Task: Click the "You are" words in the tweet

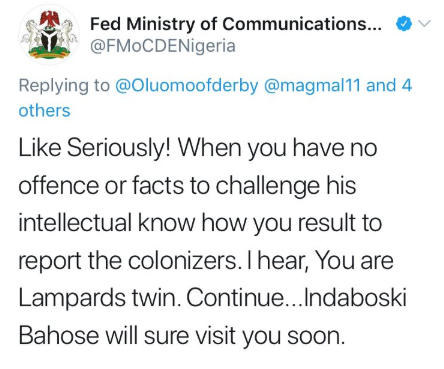Action: (354, 260)
